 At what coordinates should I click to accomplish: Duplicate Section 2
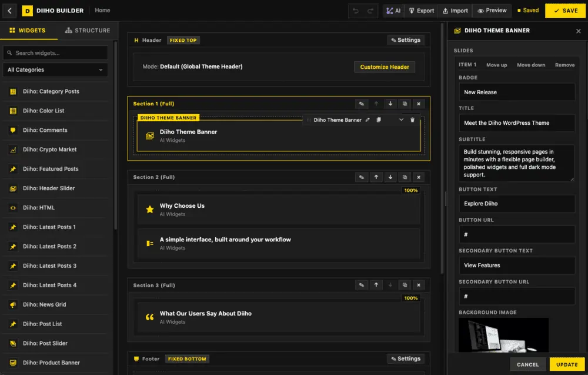click(405, 177)
